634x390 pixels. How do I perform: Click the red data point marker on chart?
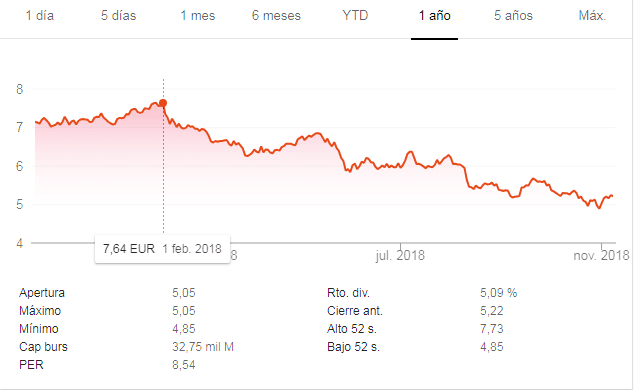tap(163, 103)
